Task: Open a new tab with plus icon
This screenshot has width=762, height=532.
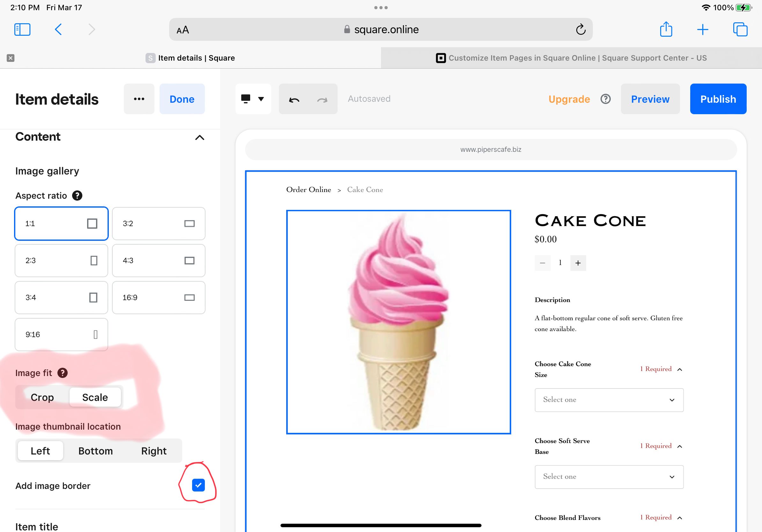Action: tap(703, 30)
